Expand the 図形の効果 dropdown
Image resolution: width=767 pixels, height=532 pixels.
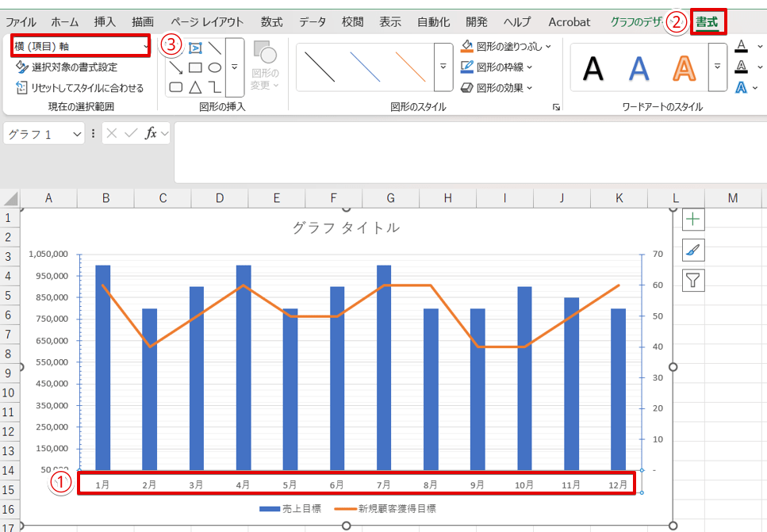click(x=530, y=87)
